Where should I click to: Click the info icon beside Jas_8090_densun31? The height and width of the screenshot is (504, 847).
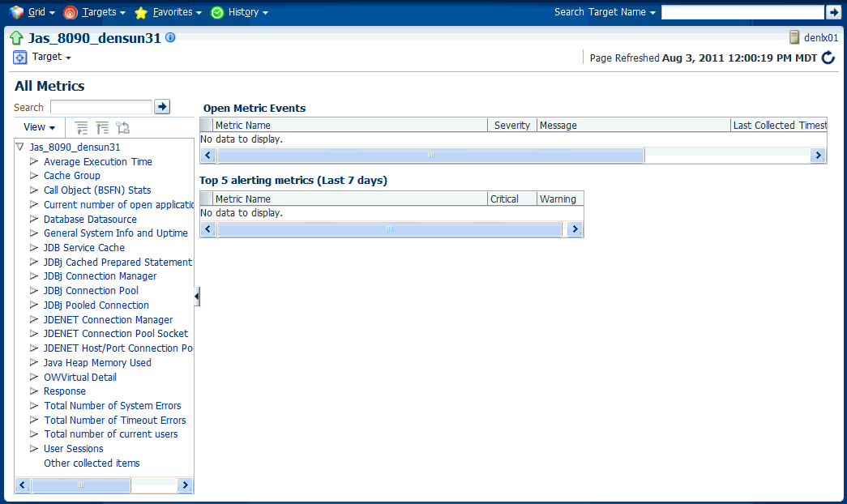(170, 37)
